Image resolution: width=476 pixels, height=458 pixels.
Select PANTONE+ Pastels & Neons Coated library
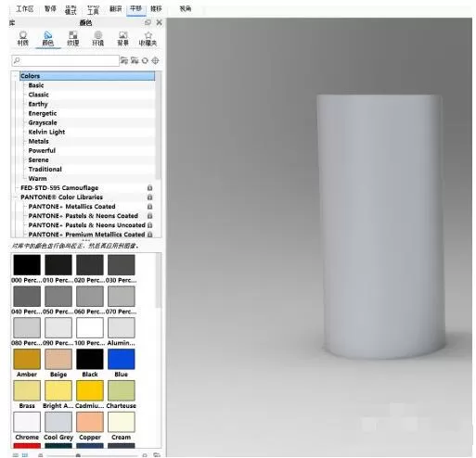[x=84, y=216]
